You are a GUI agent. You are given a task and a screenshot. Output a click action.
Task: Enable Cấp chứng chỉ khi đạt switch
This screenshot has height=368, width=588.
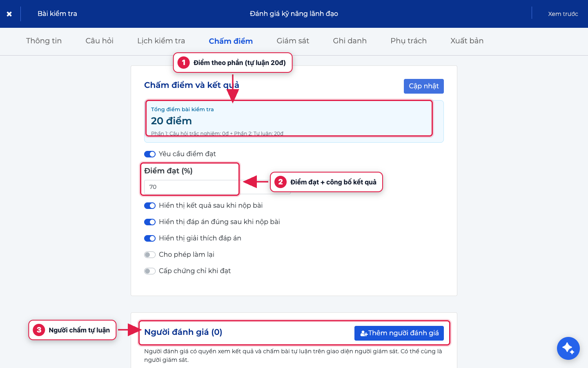[150, 271]
